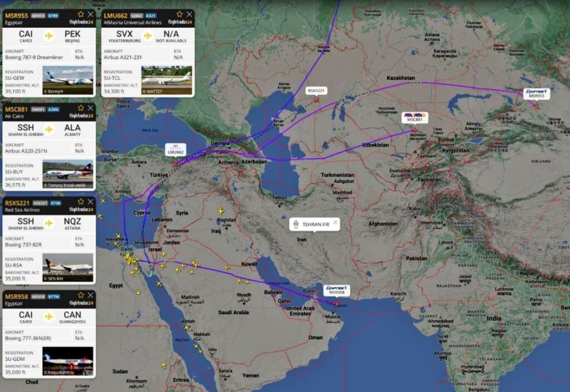Click the ALA Almaty destination code

tap(72, 128)
